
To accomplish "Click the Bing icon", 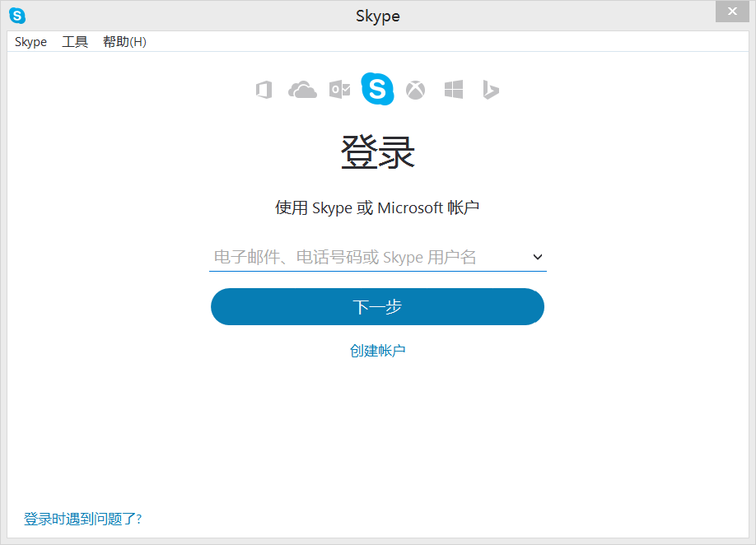I will pyautogui.click(x=490, y=90).
